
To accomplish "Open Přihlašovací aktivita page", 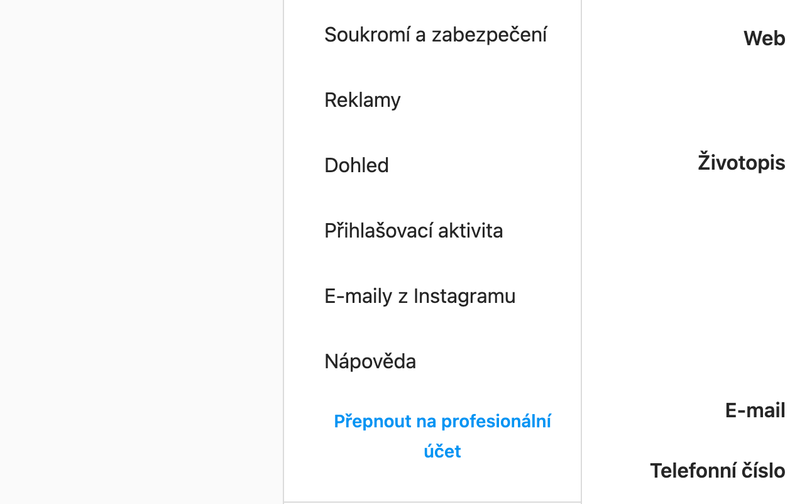I will (414, 231).
